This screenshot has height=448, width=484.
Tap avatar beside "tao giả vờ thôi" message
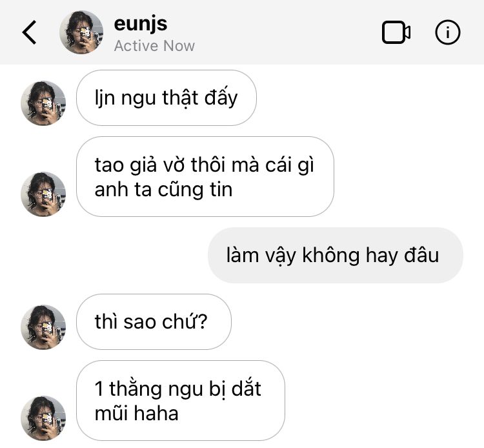point(43,194)
